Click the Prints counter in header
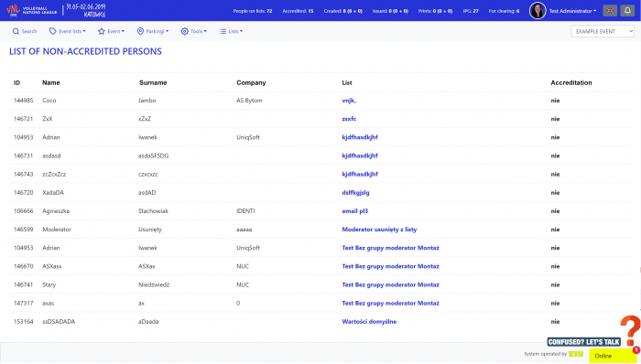Viewport: 641px width, 364px height. [435, 11]
